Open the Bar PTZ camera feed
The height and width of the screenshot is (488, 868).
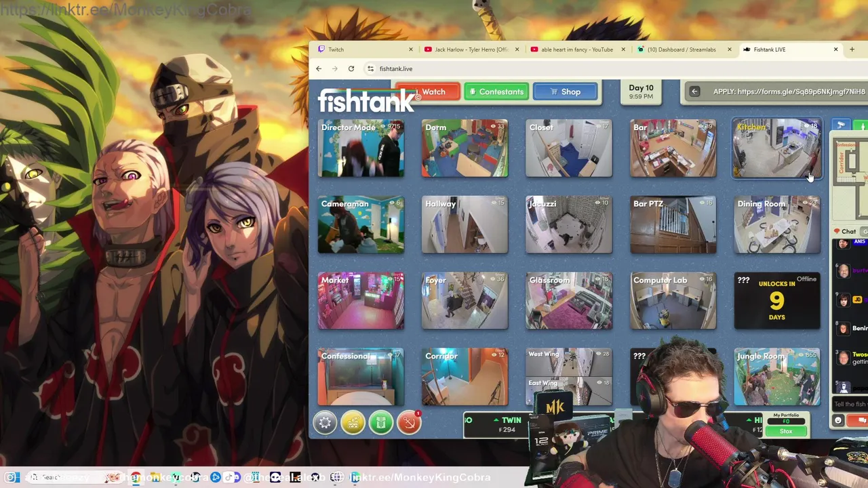tap(673, 225)
